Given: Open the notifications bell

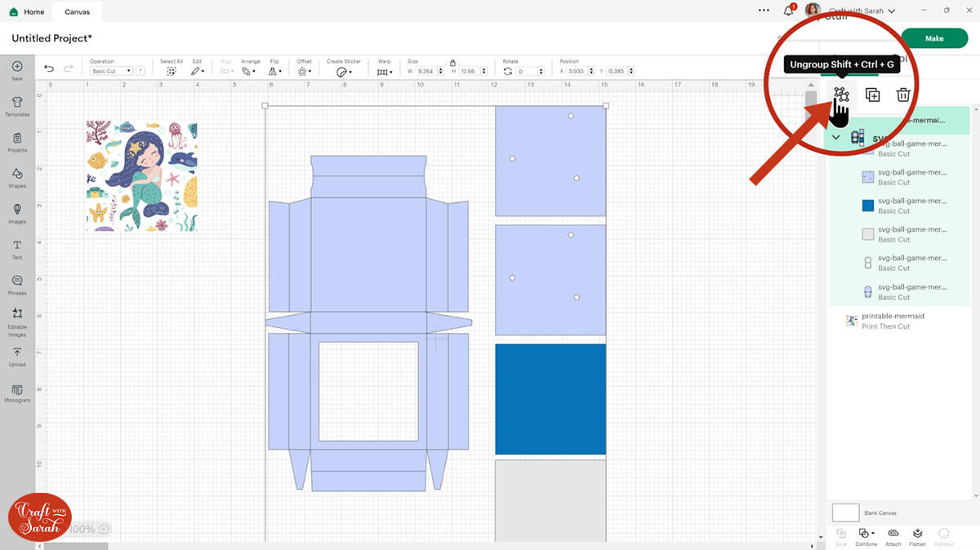Looking at the screenshot, I should click(x=788, y=11).
